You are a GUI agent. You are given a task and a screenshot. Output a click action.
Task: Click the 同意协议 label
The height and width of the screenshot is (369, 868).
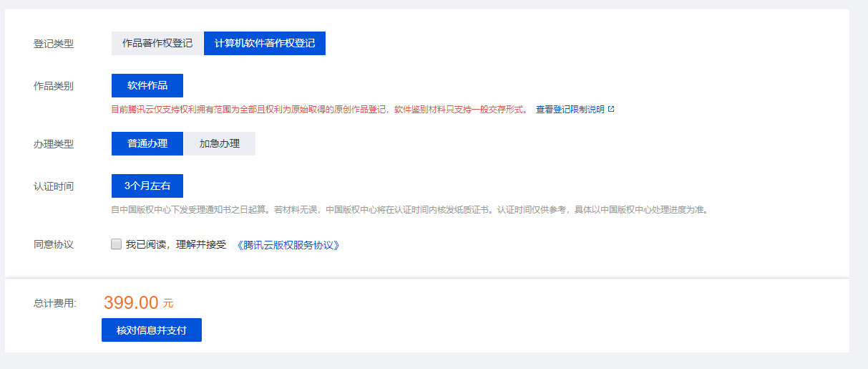pos(54,244)
